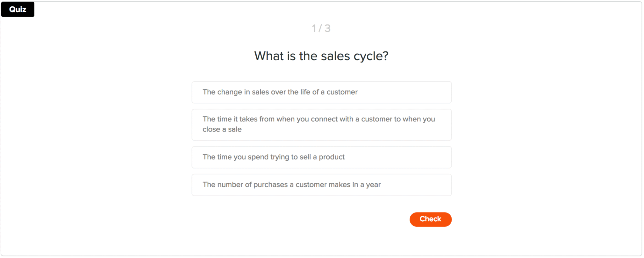
Task: Choose the 'connect with a customer' answer option
Action: coord(321,125)
